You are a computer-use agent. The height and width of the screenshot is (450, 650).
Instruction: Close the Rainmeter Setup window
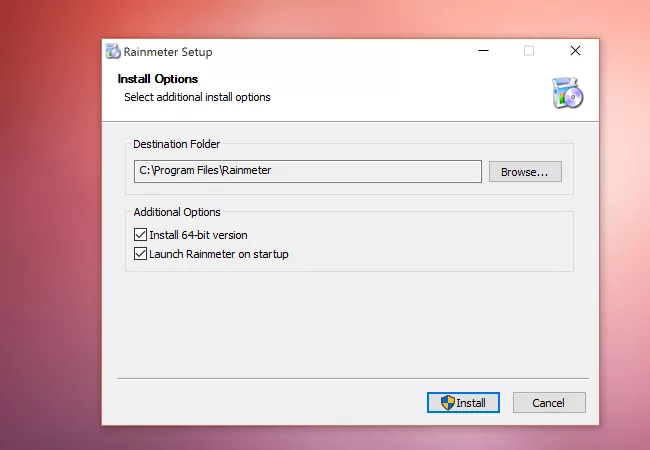[575, 51]
